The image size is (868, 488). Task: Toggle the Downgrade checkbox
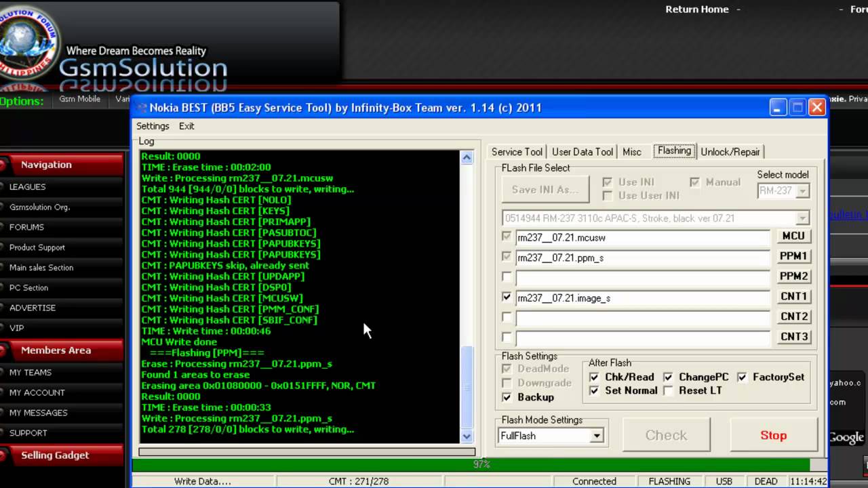(x=507, y=383)
